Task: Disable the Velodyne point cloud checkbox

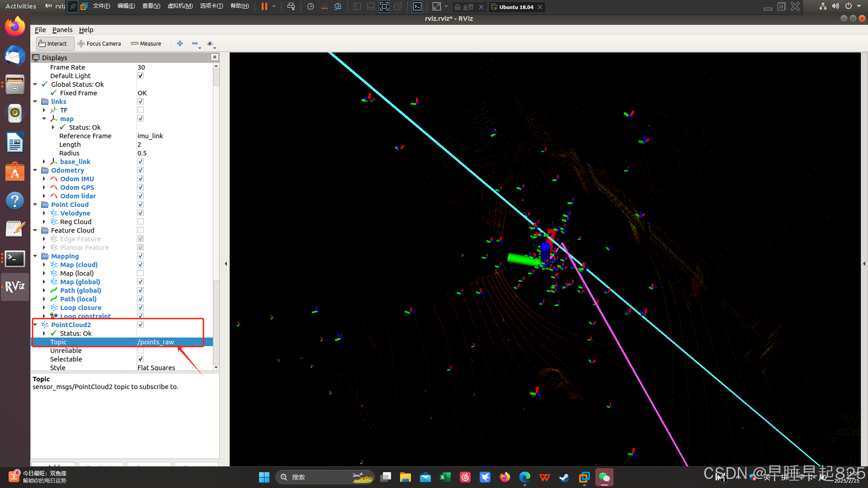Action: 141,213
